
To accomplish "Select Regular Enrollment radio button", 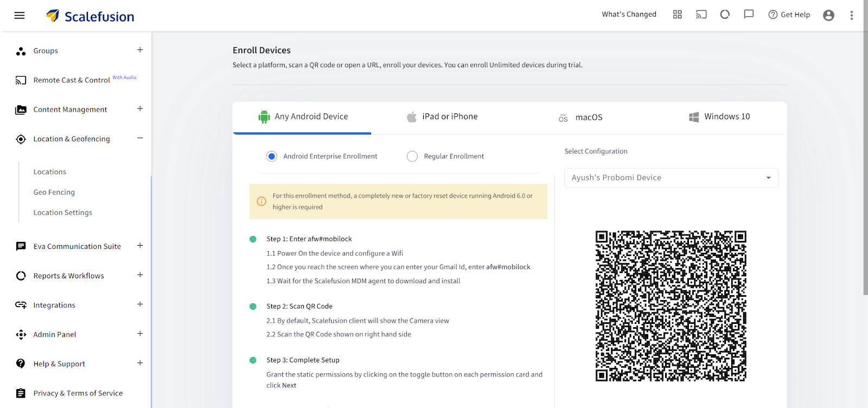I will (x=412, y=156).
